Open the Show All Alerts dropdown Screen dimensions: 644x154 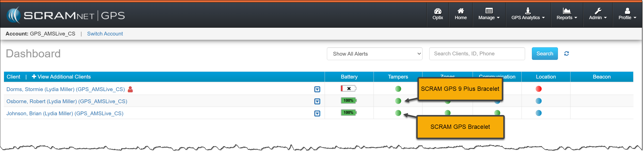[x=374, y=54]
